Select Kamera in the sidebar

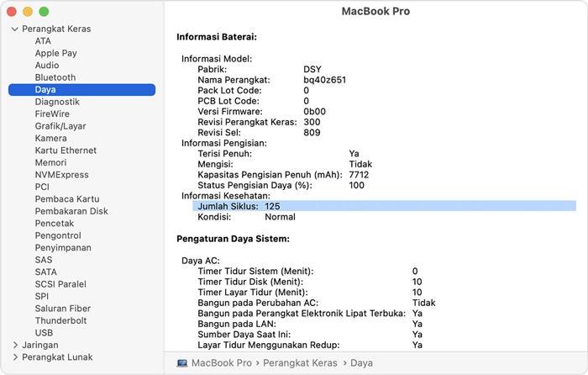[50, 138]
